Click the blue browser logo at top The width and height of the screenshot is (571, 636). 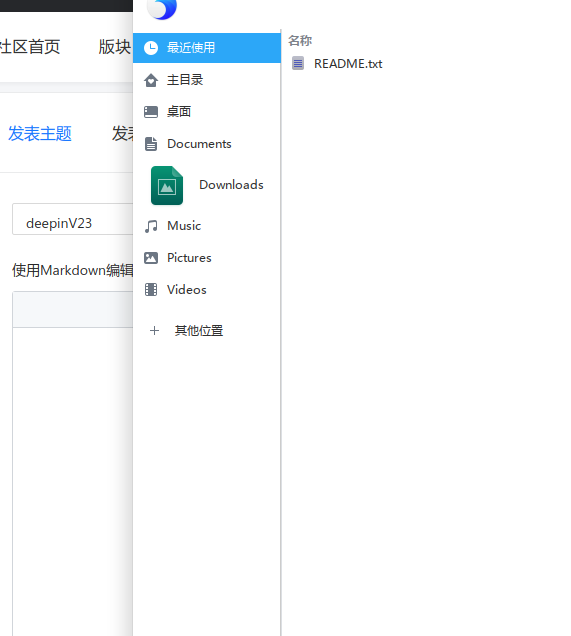coord(162,8)
